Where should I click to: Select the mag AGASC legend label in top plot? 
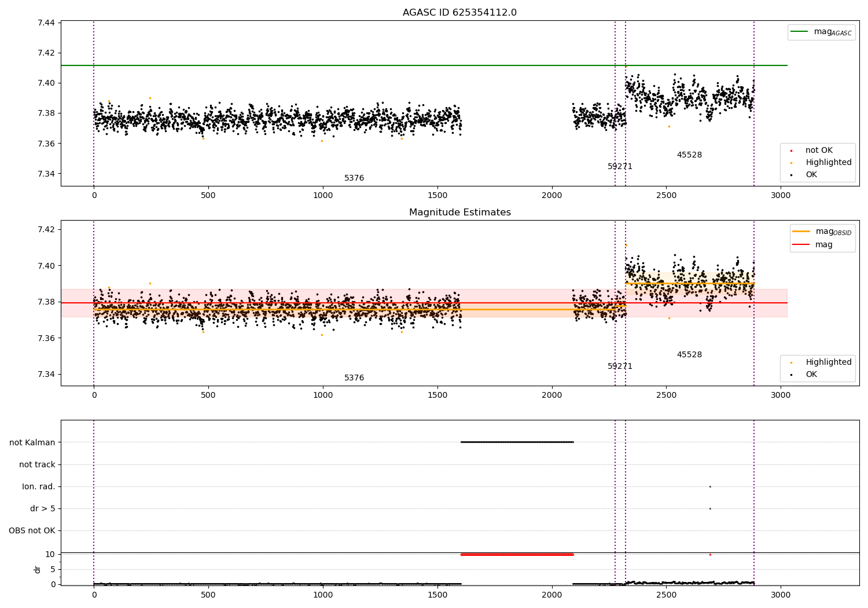click(x=833, y=32)
